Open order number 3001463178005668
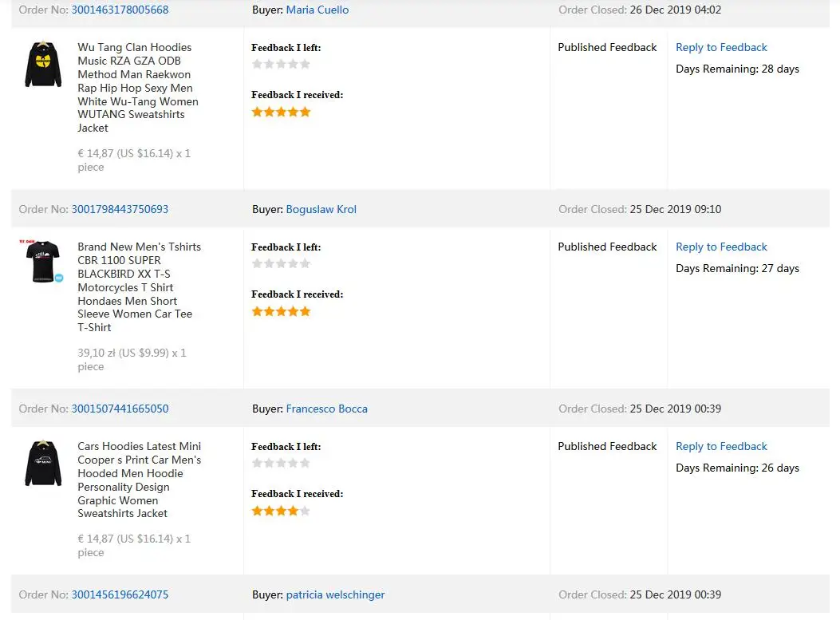 [120, 10]
